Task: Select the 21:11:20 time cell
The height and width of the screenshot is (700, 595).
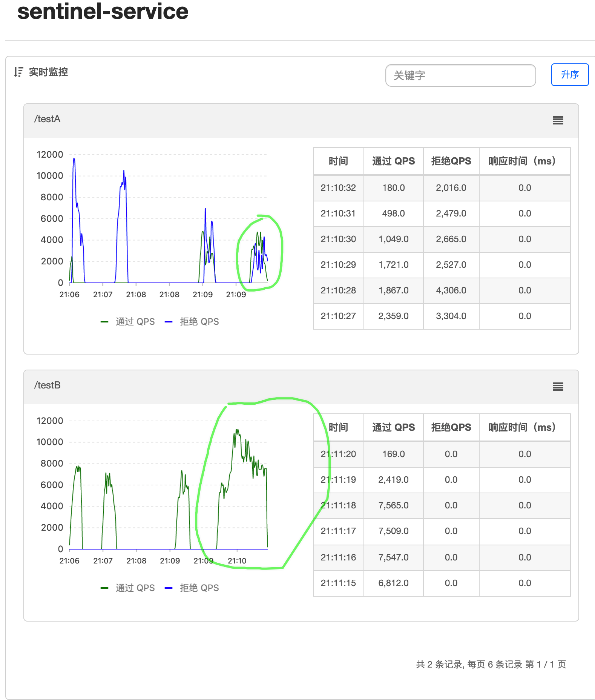Action: coord(338,454)
